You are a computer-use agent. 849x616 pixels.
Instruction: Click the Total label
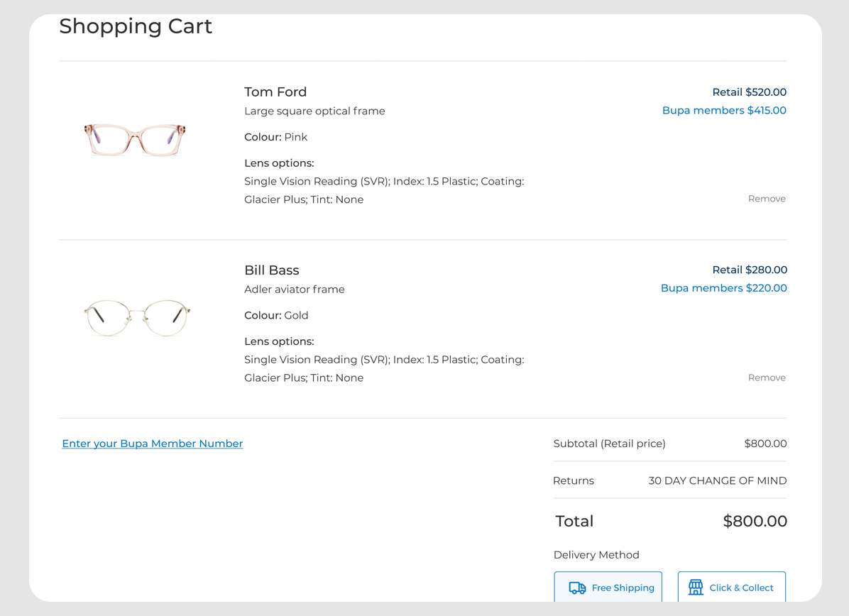574,522
